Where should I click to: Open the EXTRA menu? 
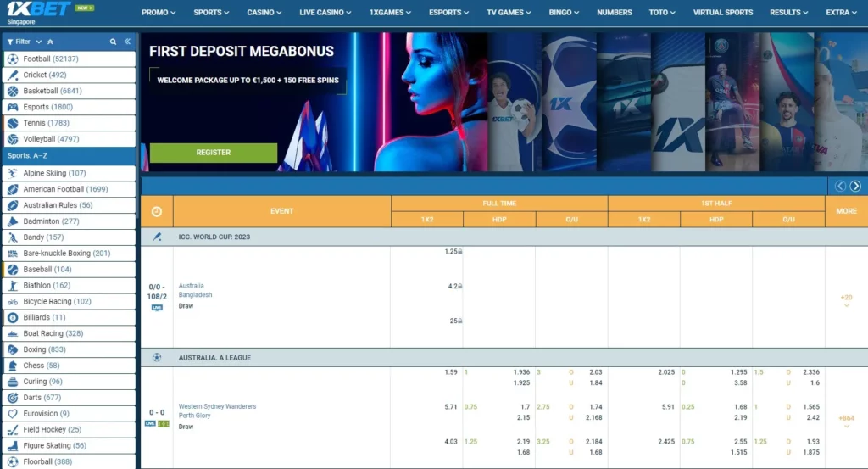pos(841,12)
